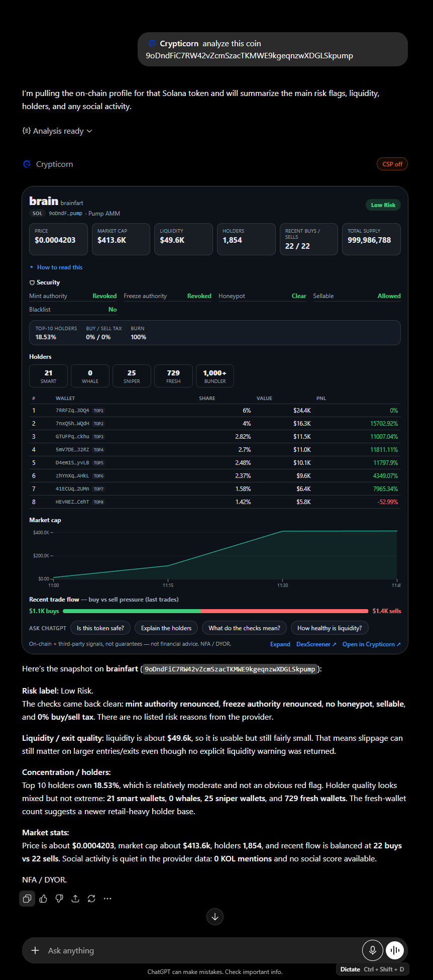433x980 pixels.
Task: Click the shield icon beside Security
Action: tap(32, 283)
